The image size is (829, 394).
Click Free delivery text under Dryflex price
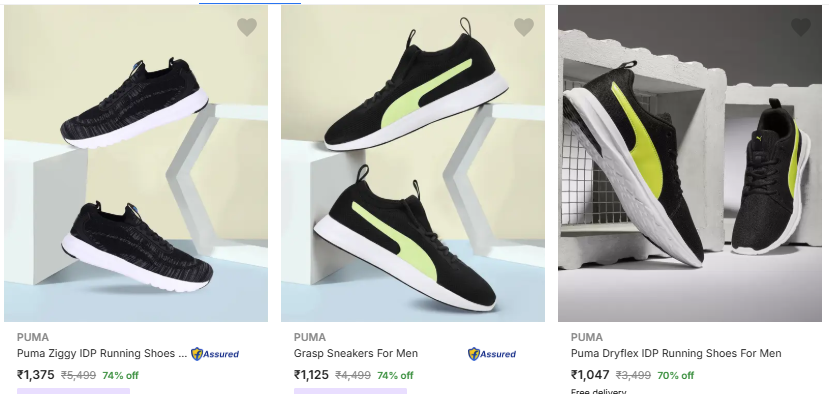coord(598,391)
